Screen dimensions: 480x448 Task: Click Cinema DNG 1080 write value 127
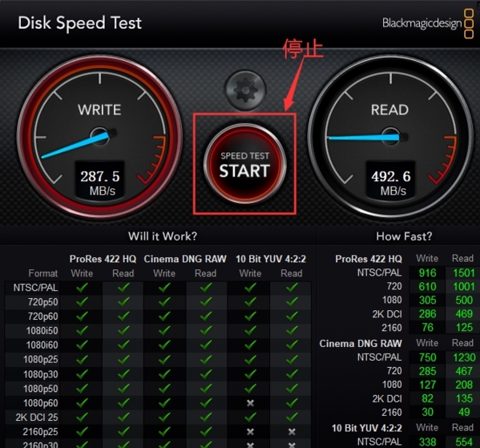(x=427, y=385)
